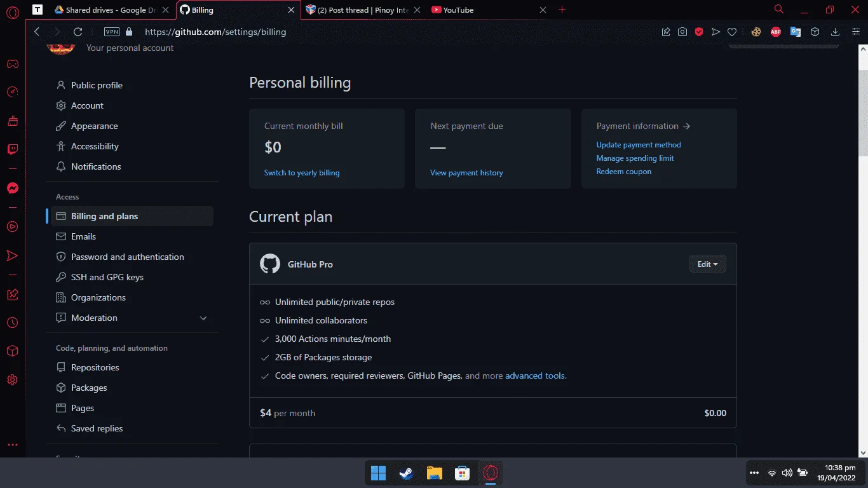868x488 pixels.
Task: Launch Steam from the taskbar
Action: (x=406, y=473)
